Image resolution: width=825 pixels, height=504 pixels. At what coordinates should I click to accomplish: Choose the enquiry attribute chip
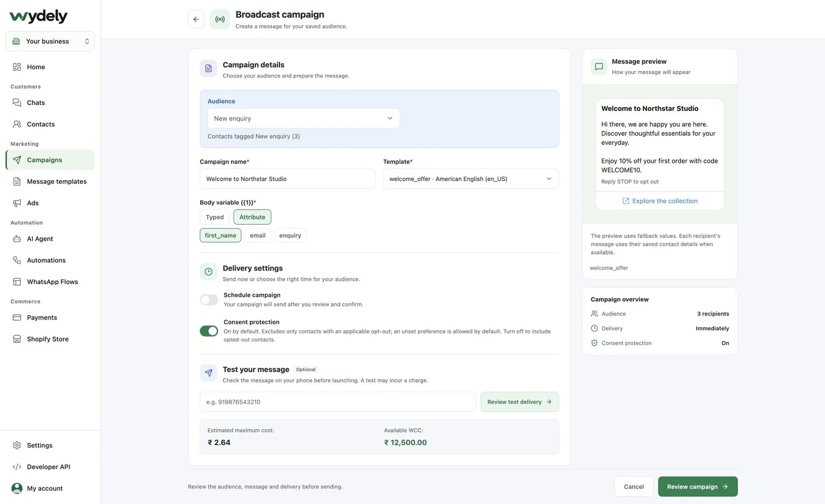290,236
